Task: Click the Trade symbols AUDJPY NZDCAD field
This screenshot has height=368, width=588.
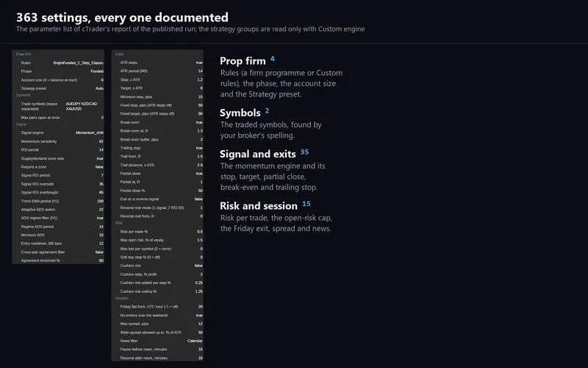Action: point(82,106)
